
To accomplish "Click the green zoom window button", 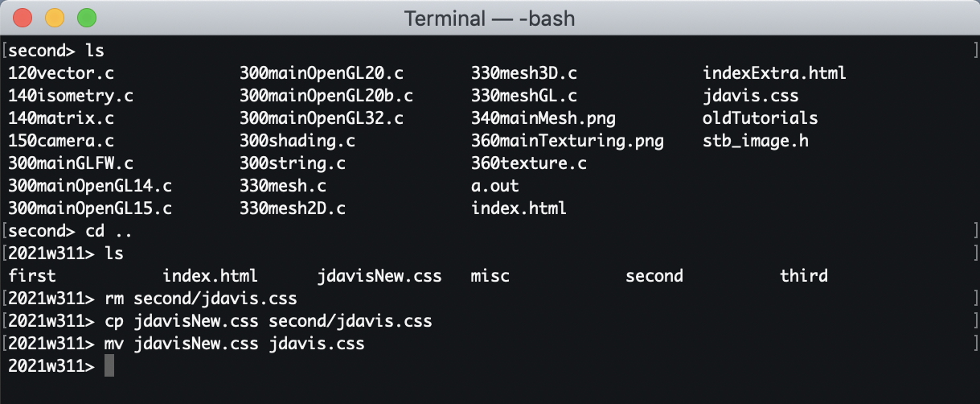I will click(x=86, y=17).
